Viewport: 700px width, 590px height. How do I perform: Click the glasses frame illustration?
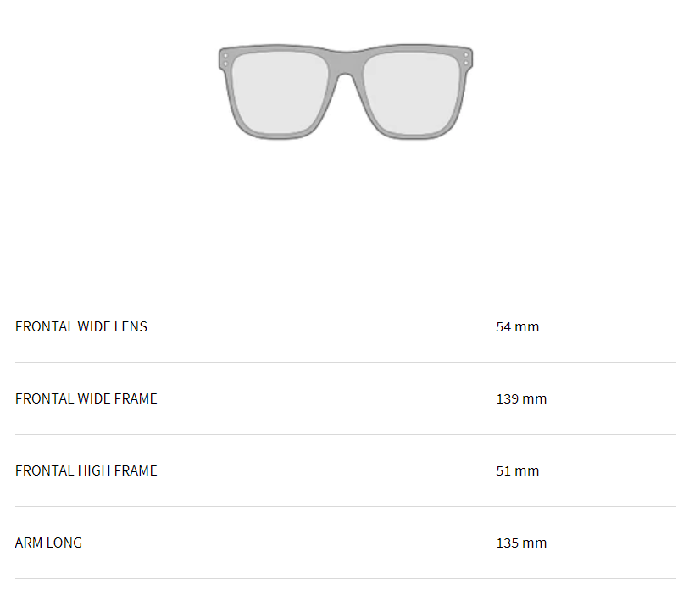point(346,92)
